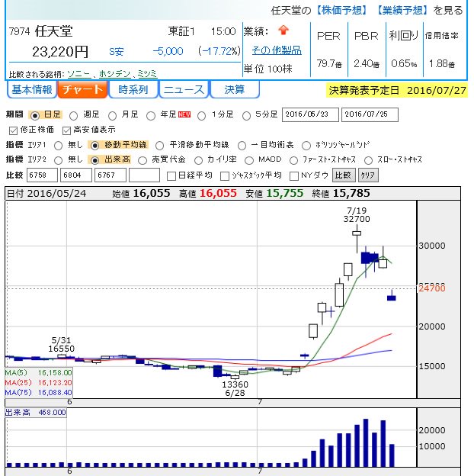Enable NYダウ comparison checkbox
The width and height of the screenshot is (474, 476).
(x=294, y=176)
